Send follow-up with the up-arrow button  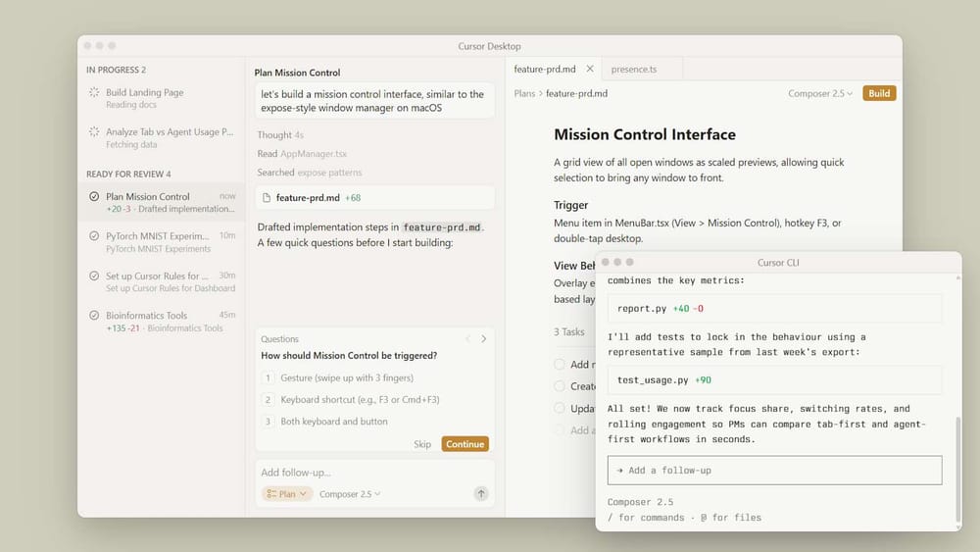click(481, 494)
